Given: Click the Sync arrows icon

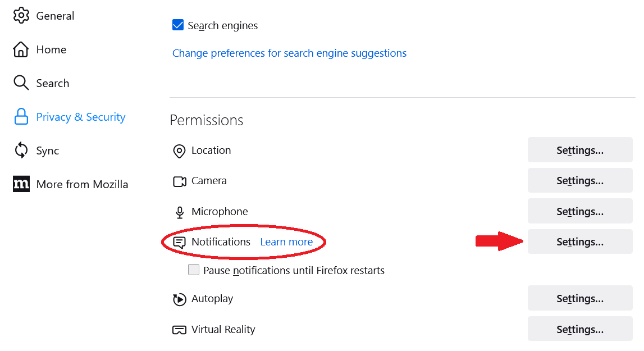Looking at the screenshot, I should [x=21, y=151].
